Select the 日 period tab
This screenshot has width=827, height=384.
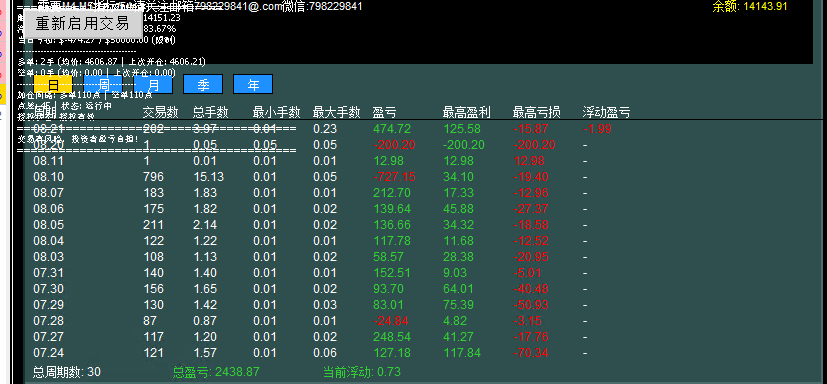point(53,84)
